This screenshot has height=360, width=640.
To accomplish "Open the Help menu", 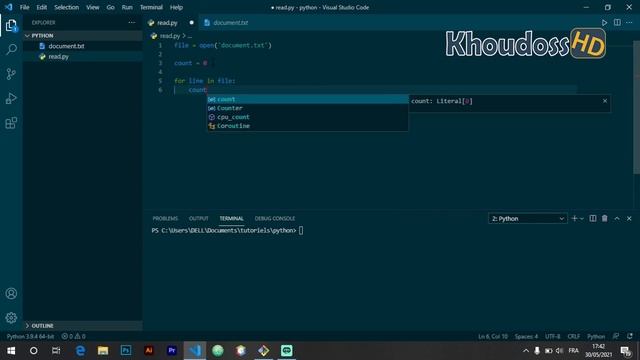I will coord(176,7).
